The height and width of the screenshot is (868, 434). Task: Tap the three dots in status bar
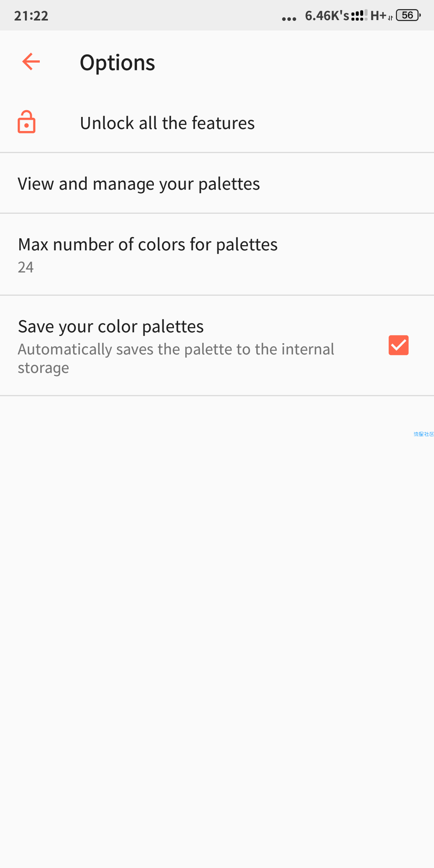(x=289, y=19)
